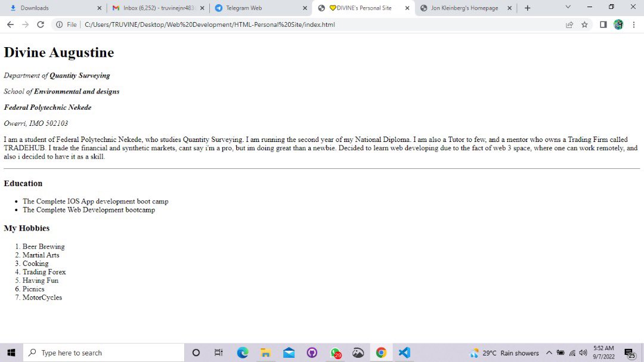644x362 pixels.
Task: Click the back navigation arrow
Action: click(x=10, y=25)
